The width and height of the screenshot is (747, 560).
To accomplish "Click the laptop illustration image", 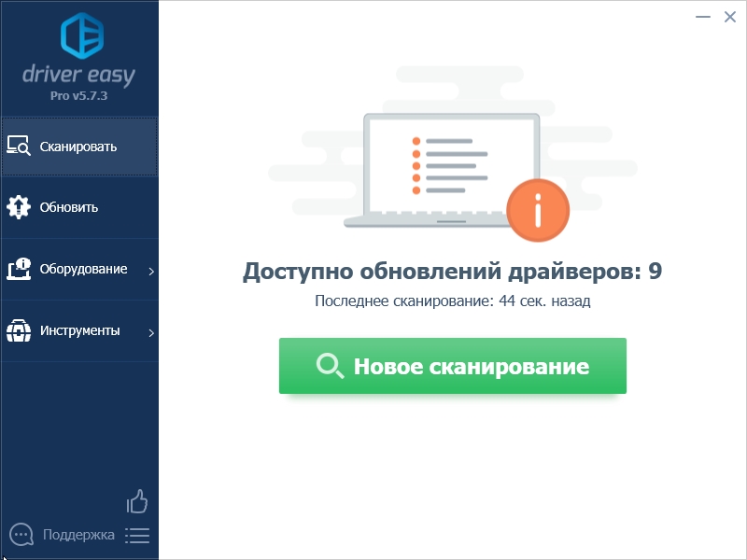I will 452,171.
